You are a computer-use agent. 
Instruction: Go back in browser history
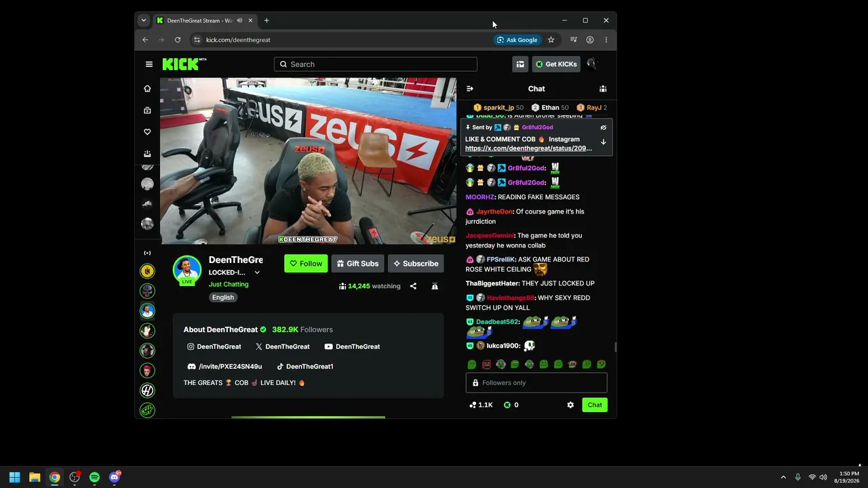145,40
